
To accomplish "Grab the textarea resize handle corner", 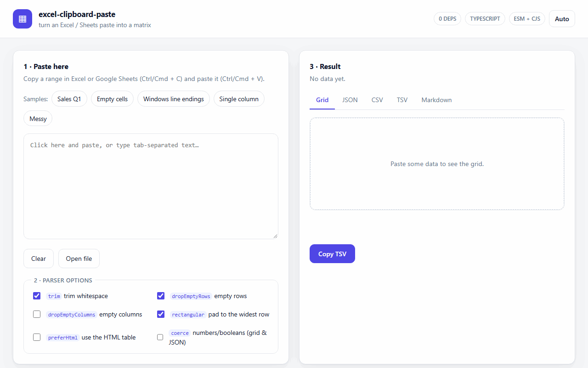I will point(275,236).
